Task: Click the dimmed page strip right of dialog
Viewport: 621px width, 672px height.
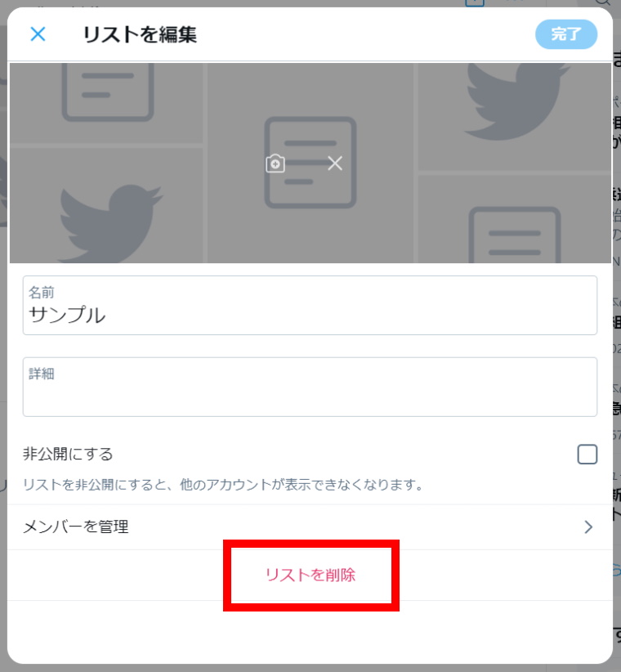Action: click(616, 336)
